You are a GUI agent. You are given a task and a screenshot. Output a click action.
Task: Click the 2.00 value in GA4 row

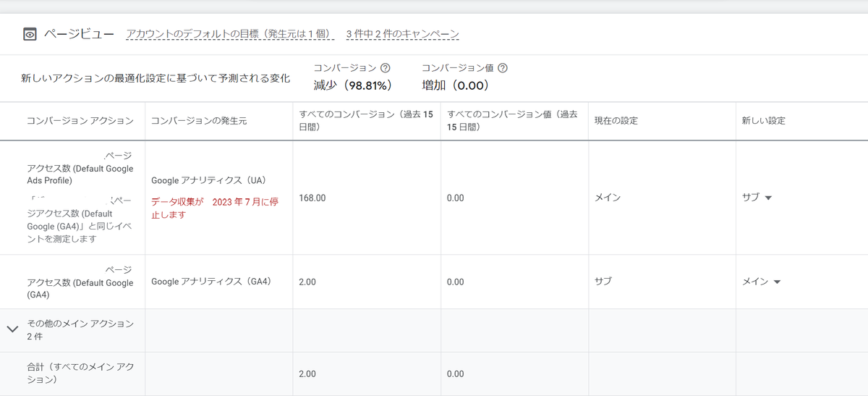(x=307, y=282)
